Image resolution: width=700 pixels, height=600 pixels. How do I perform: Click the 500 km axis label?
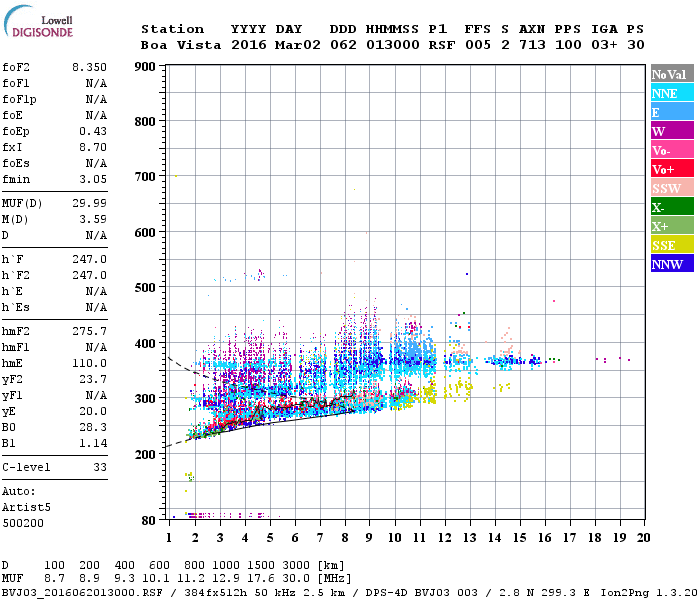point(145,288)
